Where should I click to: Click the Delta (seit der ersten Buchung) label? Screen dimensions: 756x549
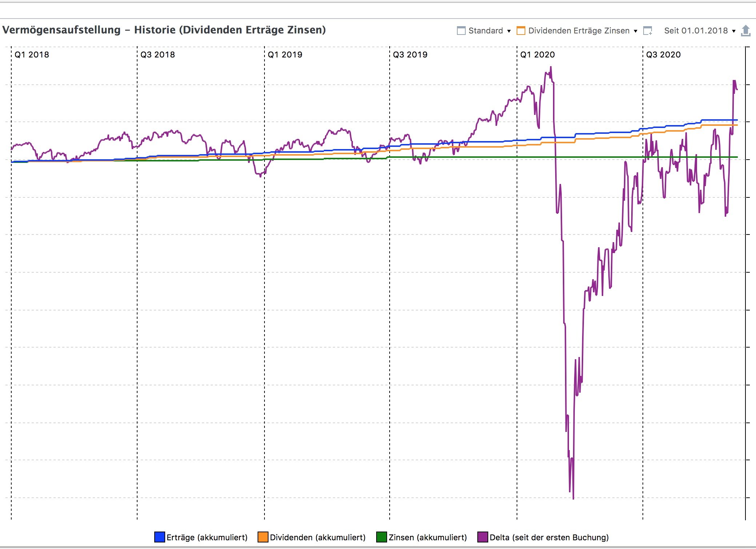pyautogui.click(x=549, y=537)
